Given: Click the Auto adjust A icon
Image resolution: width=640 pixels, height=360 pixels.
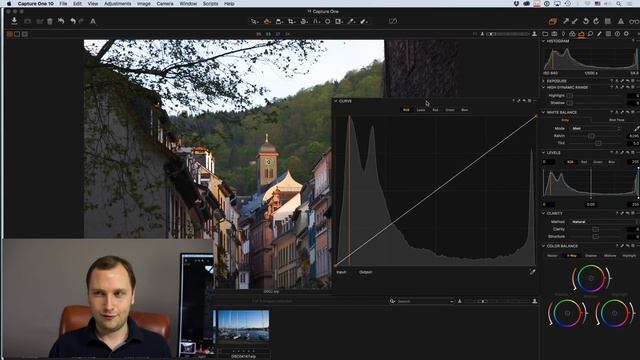Looking at the screenshot, I should point(93,21).
